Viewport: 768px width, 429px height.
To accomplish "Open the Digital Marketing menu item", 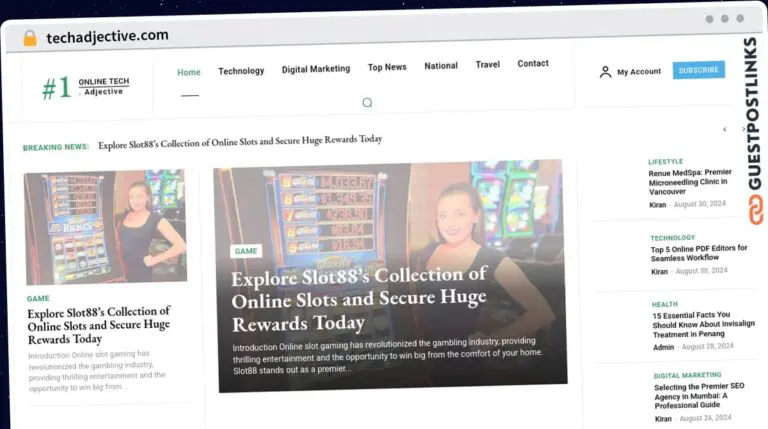I will (x=316, y=69).
